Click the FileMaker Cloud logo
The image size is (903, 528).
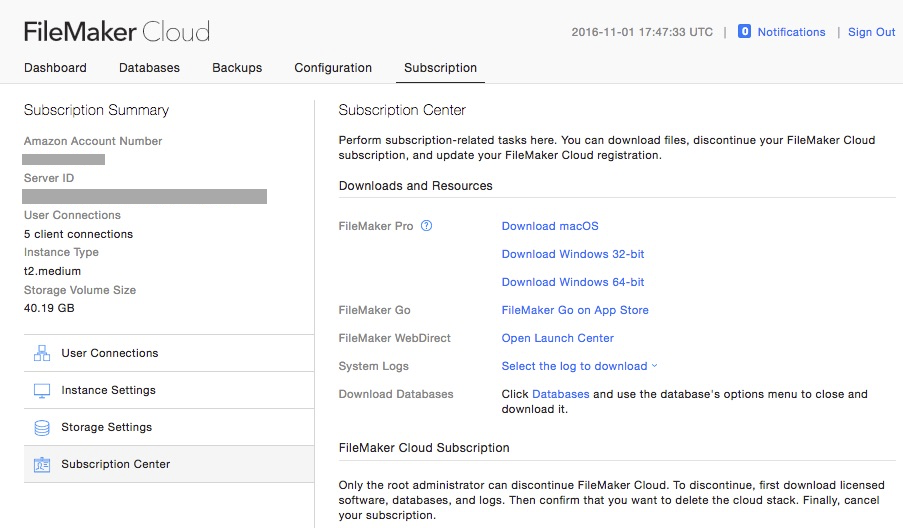coord(117,31)
